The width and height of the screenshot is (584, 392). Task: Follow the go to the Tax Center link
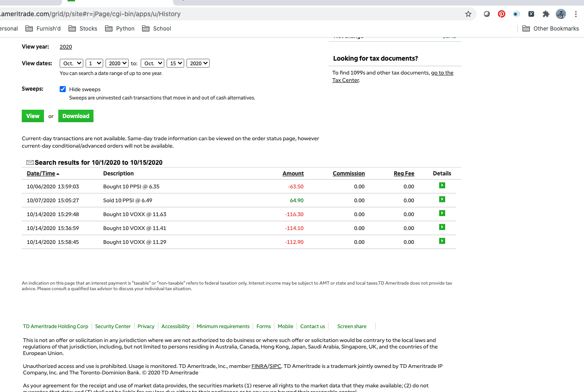coord(442,73)
